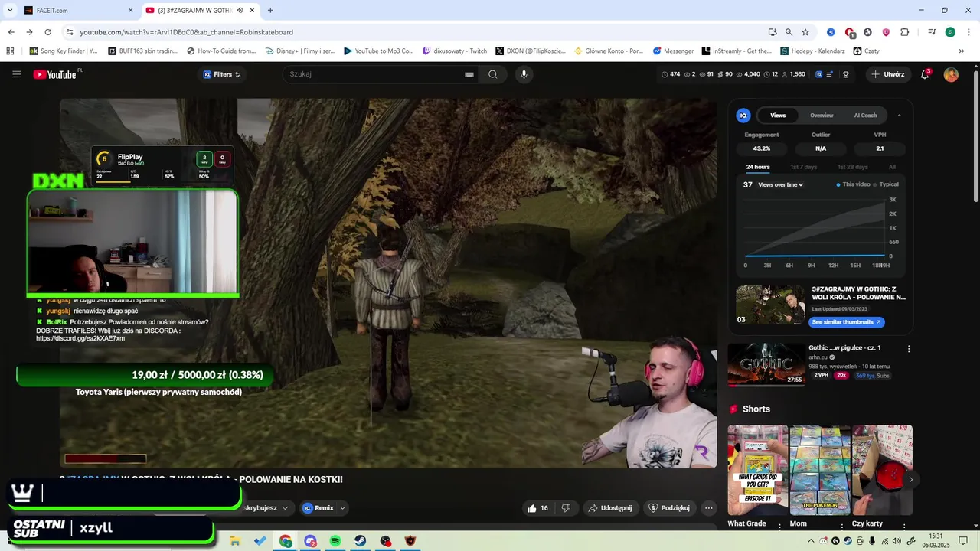The width and height of the screenshot is (980, 551).
Task: Open the Chrome apps grid icon
Action: pyautogui.click(x=10, y=51)
